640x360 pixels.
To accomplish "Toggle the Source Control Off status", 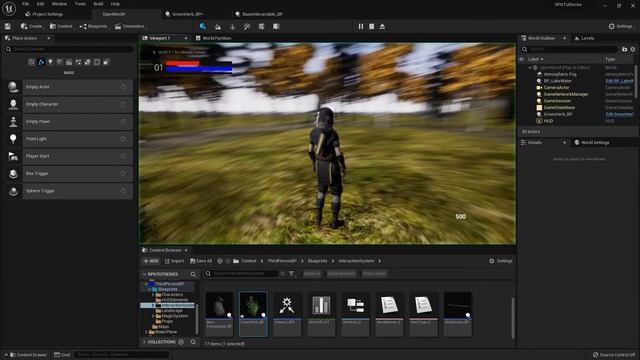I will tap(614, 355).
